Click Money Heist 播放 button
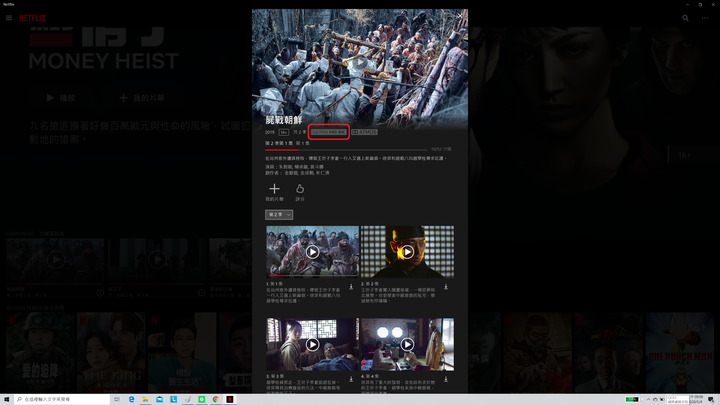This screenshot has height=405, width=720. 61,98
